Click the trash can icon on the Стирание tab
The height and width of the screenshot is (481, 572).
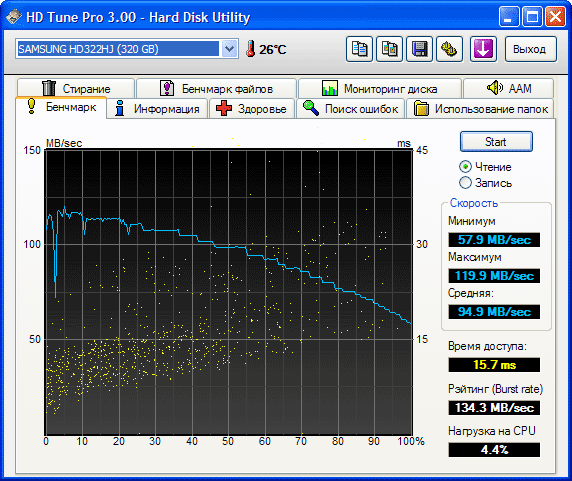(x=49, y=88)
